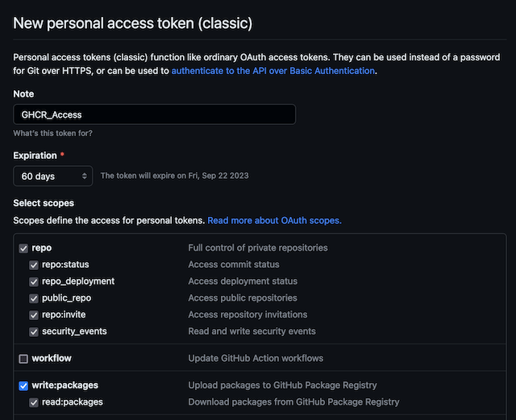
Task: Toggle the security_events checkbox
Action: click(x=34, y=332)
